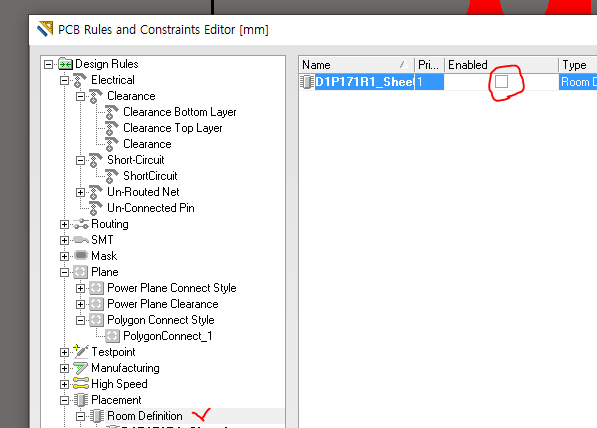597x428 pixels.
Task: Collapse the Plane category
Action: [x=64, y=272]
